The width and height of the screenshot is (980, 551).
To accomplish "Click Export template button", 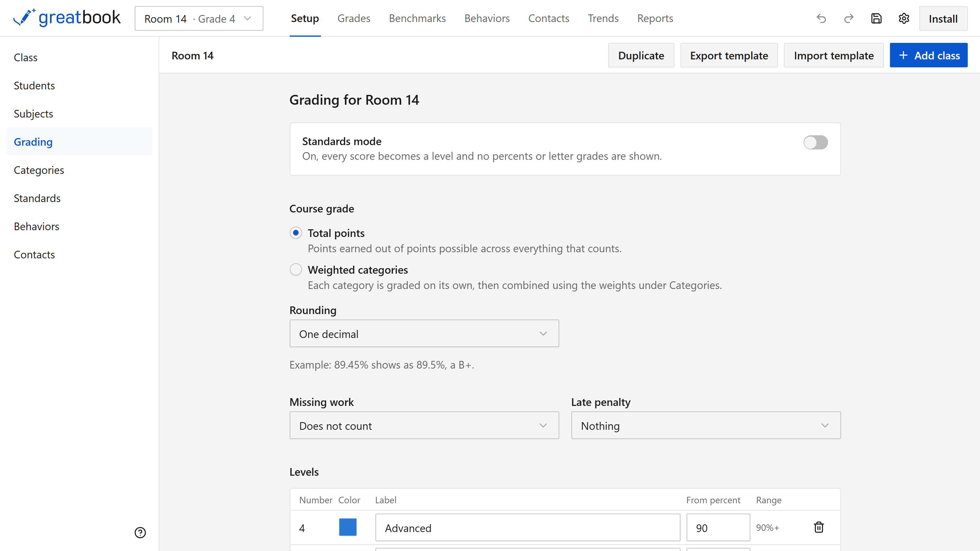I will point(729,55).
